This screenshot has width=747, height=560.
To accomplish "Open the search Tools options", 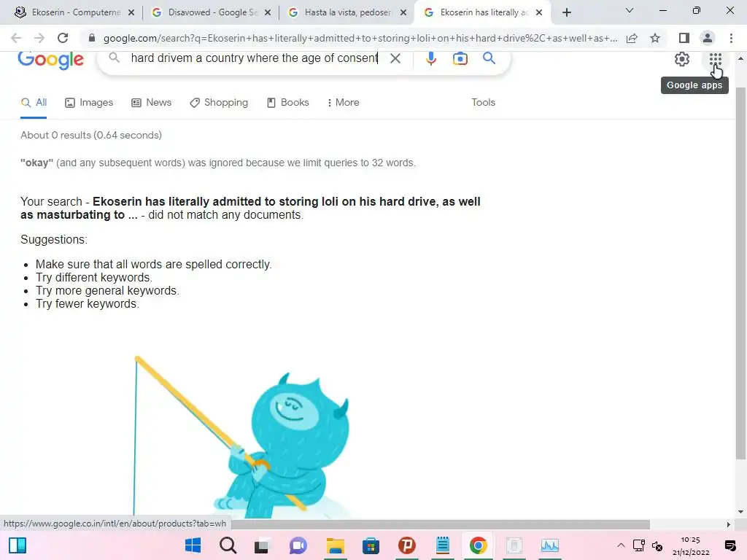I will point(483,102).
